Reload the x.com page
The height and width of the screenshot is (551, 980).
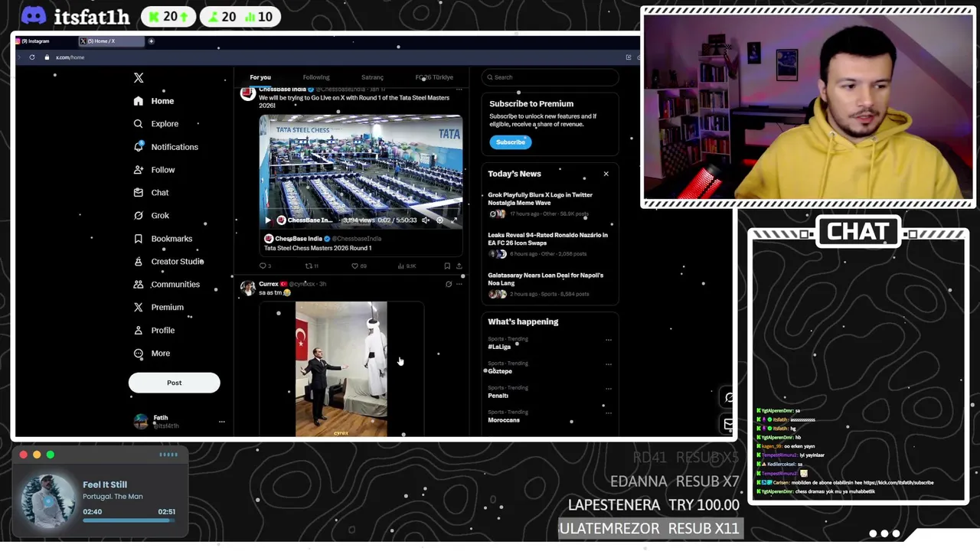tap(32, 57)
